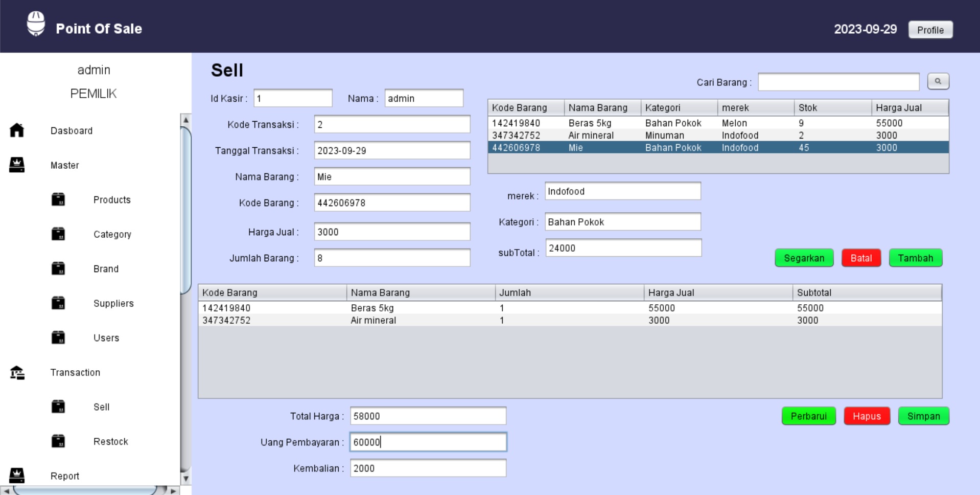Click the Jumlah column header in cart table
The width and height of the screenshot is (980, 495).
pos(570,292)
